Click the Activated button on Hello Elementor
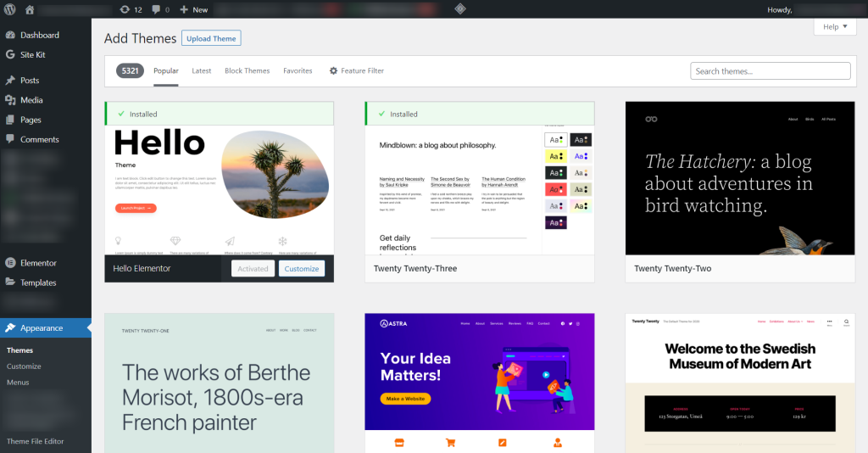The height and width of the screenshot is (453, 868). pyautogui.click(x=253, y=269)
